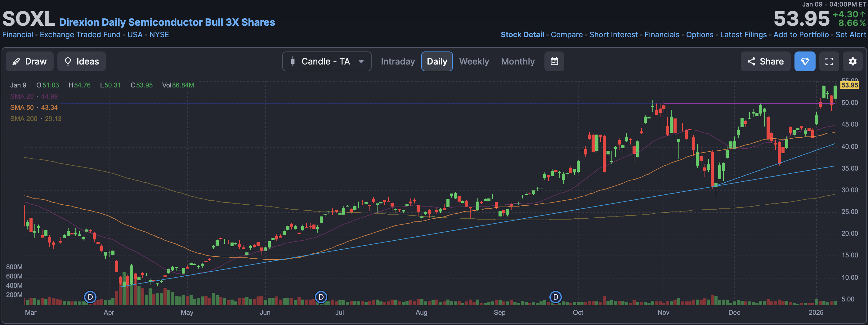Click Set Alert link

851,35
